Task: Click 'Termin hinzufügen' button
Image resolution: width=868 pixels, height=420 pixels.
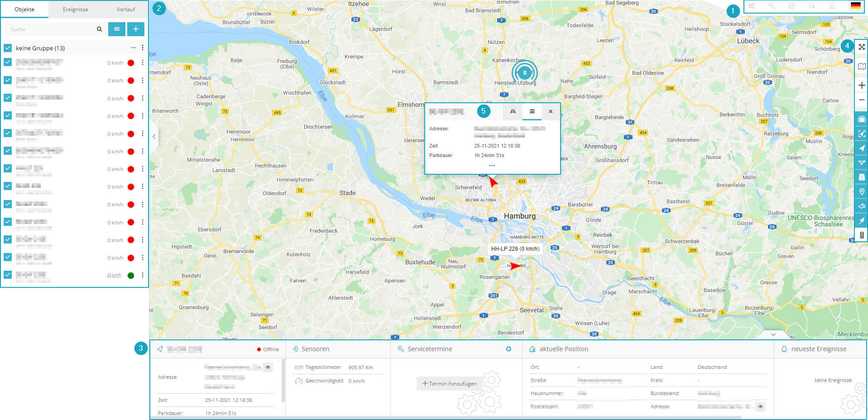Action: click(449, 383)
